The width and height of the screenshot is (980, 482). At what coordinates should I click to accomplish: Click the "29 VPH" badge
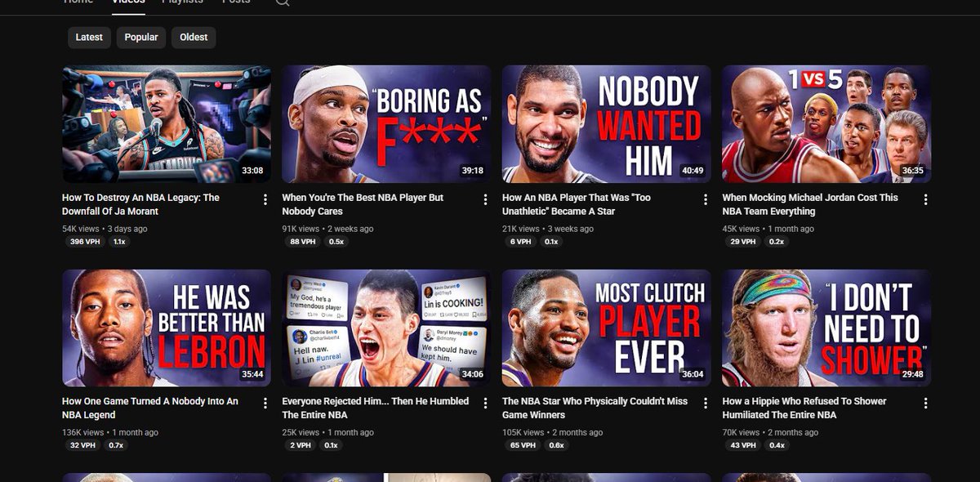pos(743,242)
